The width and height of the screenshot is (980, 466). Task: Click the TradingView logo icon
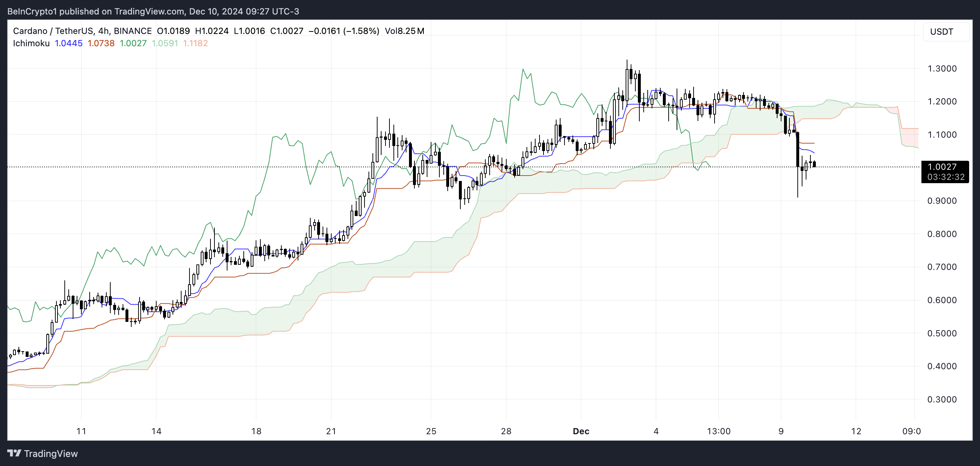pyautogui.click(x=14, y=453)
